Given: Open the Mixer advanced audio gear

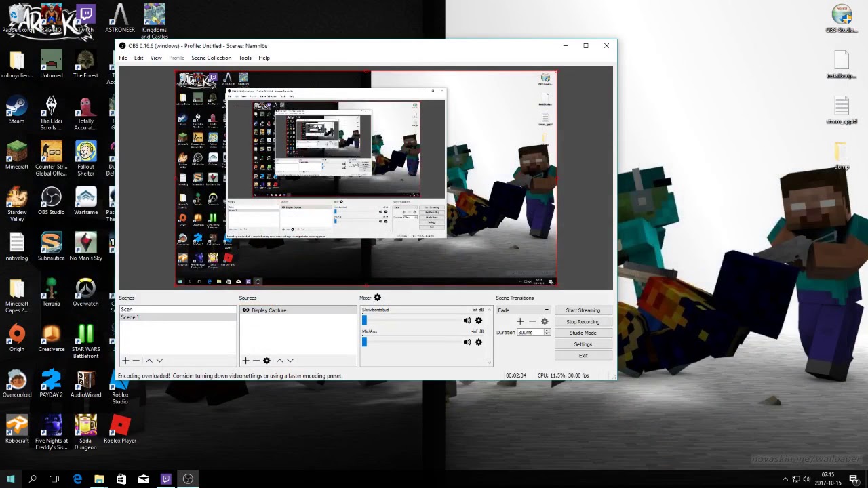Looking at the screenshot, I should 378,298.
